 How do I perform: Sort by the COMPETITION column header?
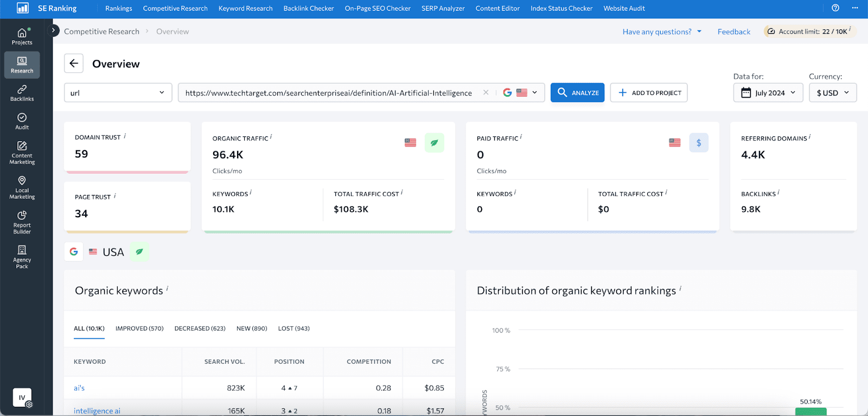coord(369,362)
